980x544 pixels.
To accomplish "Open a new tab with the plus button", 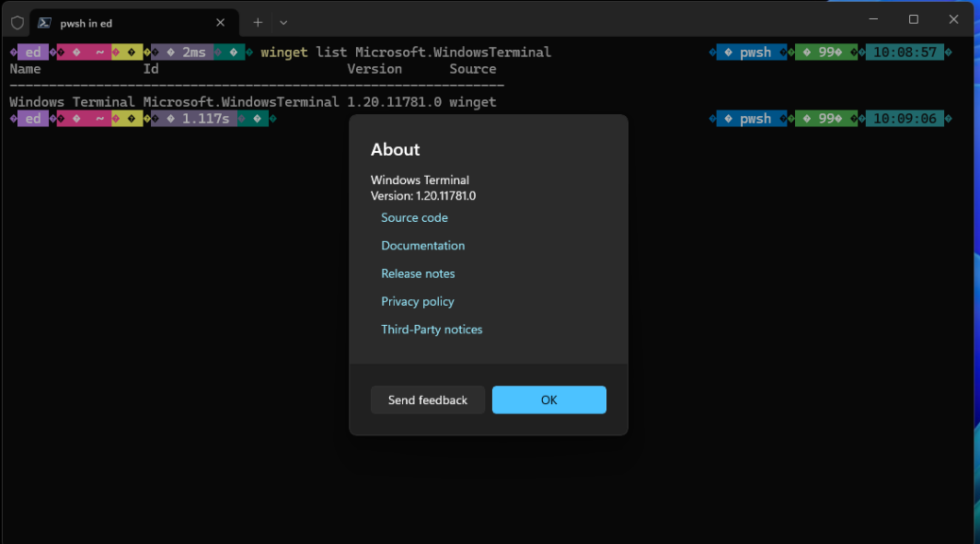I will tap(258, 23).
